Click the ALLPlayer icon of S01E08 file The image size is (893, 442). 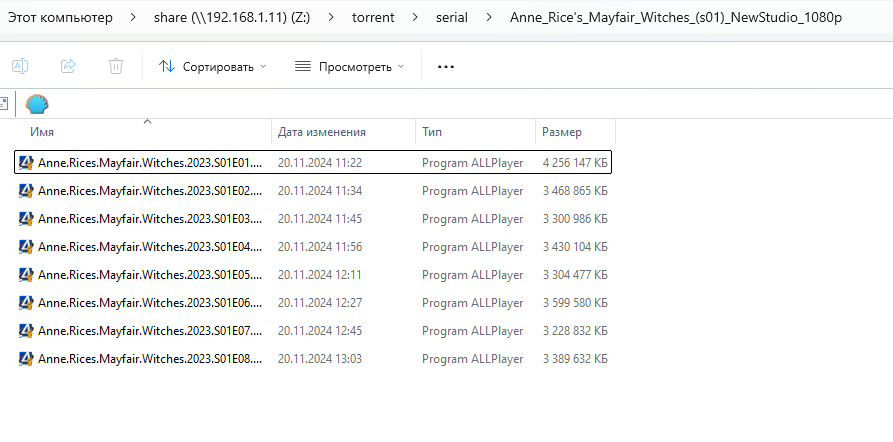[x=27, y=358]
